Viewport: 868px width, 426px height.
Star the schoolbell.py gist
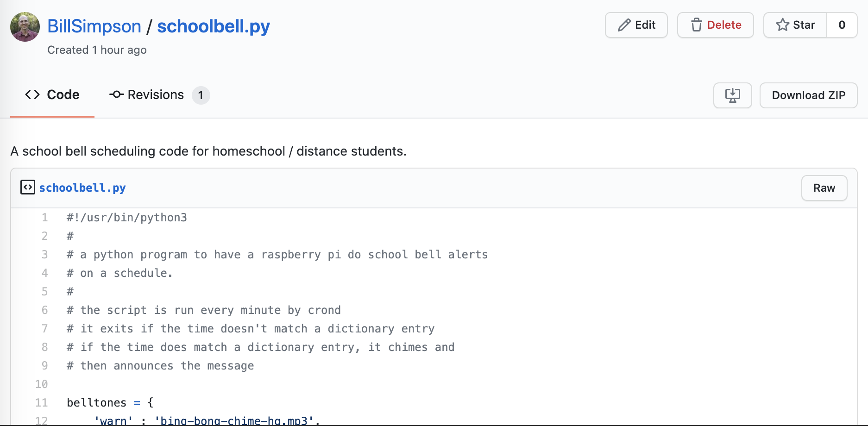[795, 25]
